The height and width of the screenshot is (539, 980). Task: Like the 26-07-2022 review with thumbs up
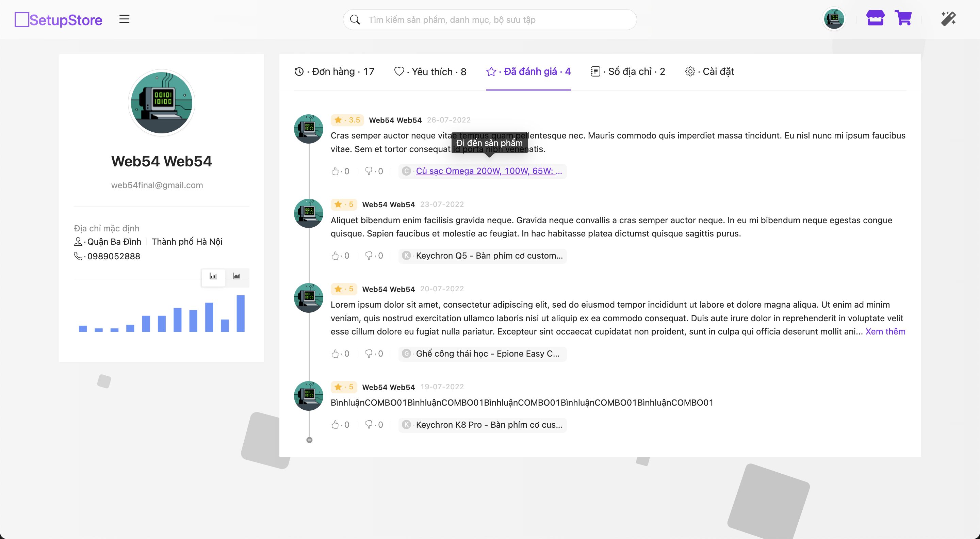335,171
